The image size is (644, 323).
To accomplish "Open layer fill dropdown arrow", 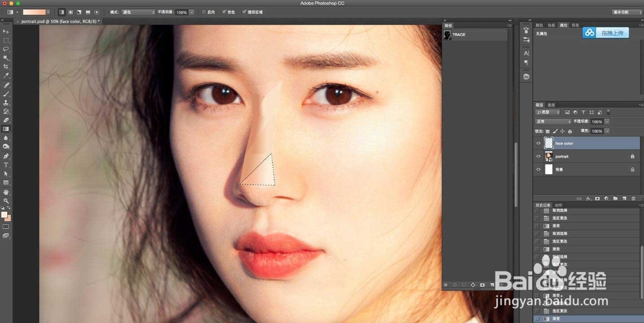I will coord(607,131).
